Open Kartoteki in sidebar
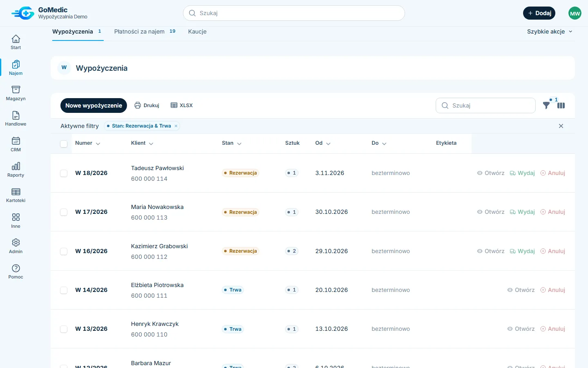Viewport: 588px width, 368px height. [16, 195]
